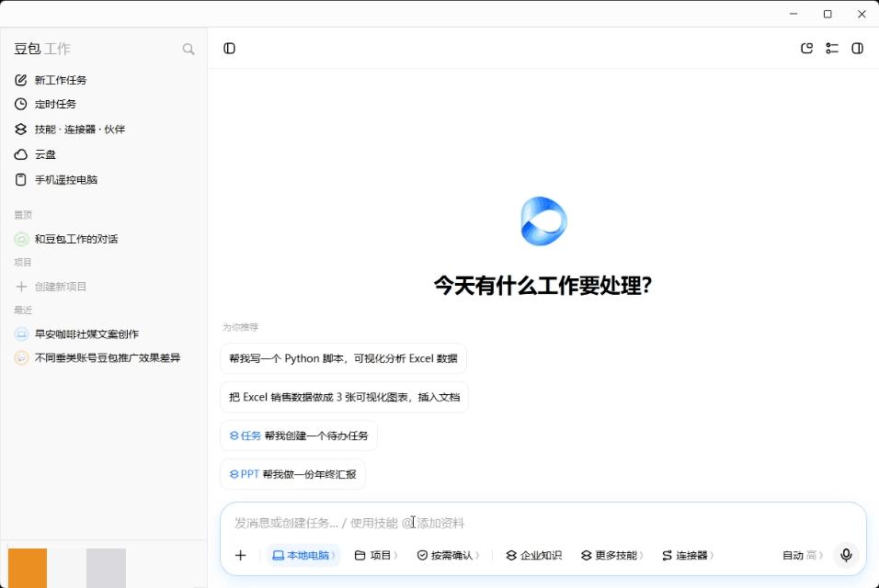Open the 自动 高 mode dropdown
Viewport: 879px width, 588px height.
point(802,556)
